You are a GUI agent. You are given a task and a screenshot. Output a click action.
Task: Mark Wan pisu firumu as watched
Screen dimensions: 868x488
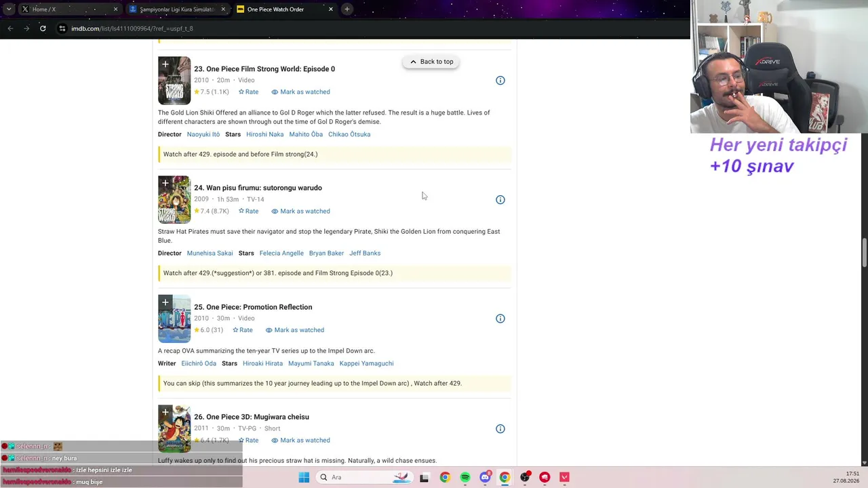tap(300, 211)
